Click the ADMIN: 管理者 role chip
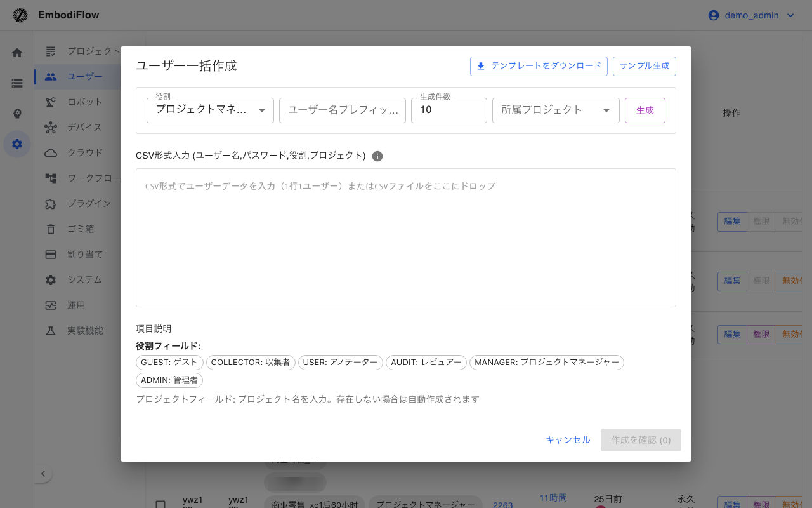The image size is (812, 508). coord(169,380)
